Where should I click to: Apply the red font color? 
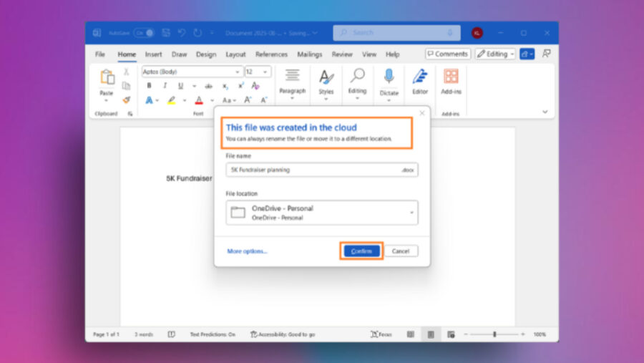click(x=199, y=100)
